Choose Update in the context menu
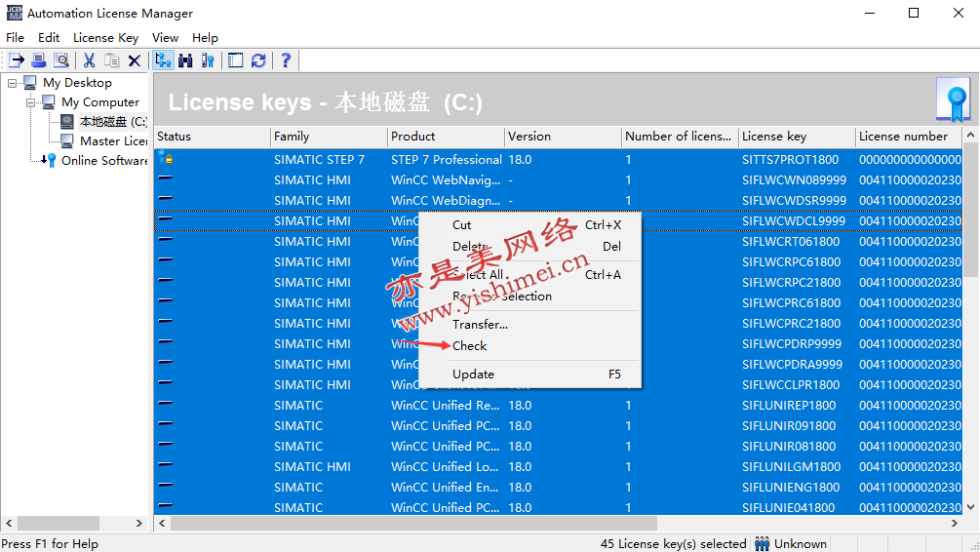Screen dimensions: 980x552 click(x=529, y=374)
